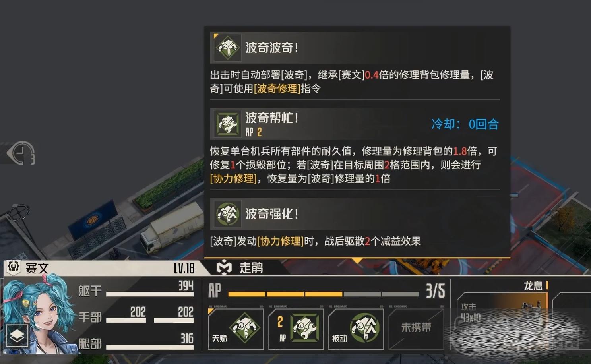Click the 腿部 legs durability bar
This screenshot has width=591, height=364.
point(150,347)
